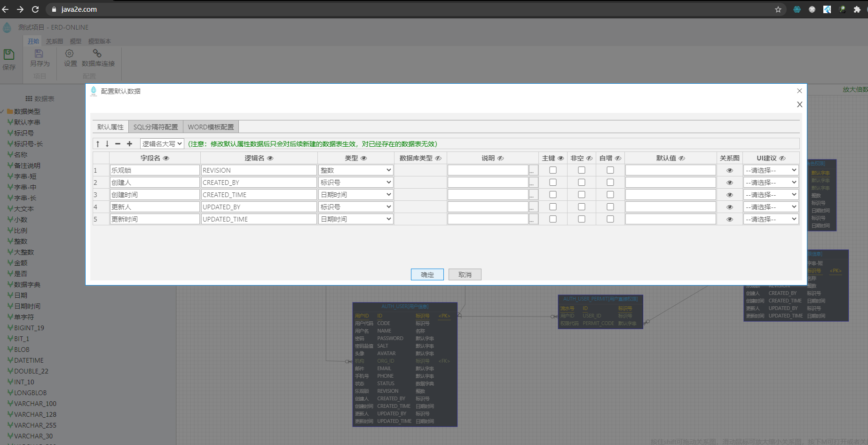Switch to the SQL分隔符配置 tab
This screenshot has width=868, height=445.
point(156,127)
